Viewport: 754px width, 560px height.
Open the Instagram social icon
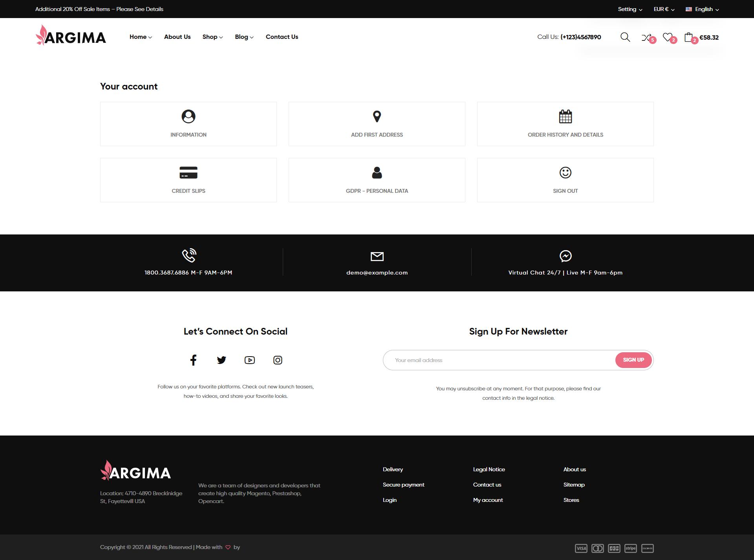278,360
